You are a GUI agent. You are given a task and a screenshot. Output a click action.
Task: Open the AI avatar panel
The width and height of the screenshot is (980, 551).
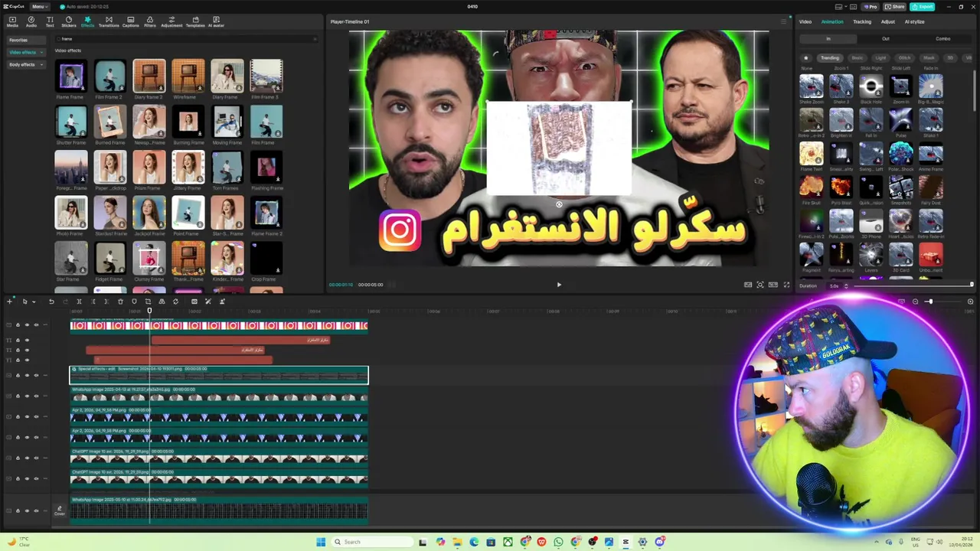pyautogui.click(x=216, y=21)
